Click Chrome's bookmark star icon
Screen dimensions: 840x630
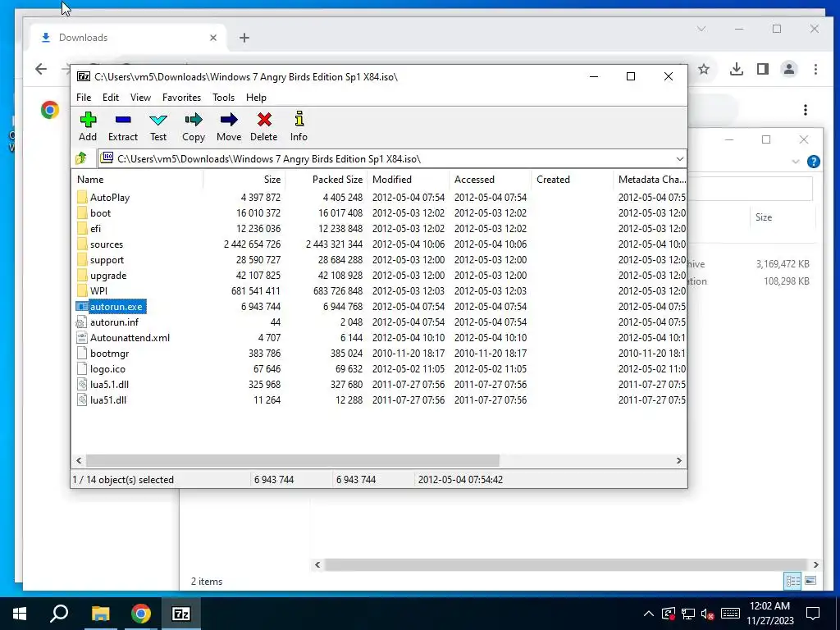(x=704, y=69)
